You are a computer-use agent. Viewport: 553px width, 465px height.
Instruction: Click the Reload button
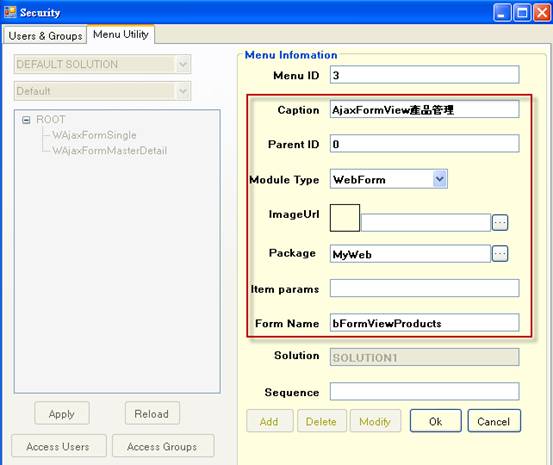coord(152,413)
